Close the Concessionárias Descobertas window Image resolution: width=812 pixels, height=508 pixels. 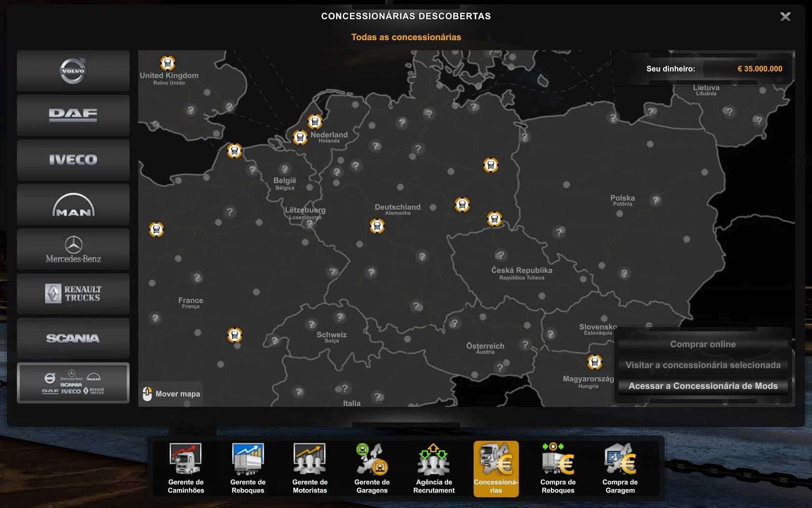tap(785, 17)
